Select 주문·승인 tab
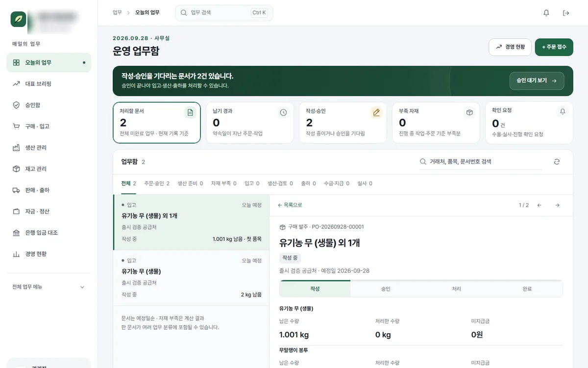588x368 pixels. pyautogui.click(x=157, y=184)
